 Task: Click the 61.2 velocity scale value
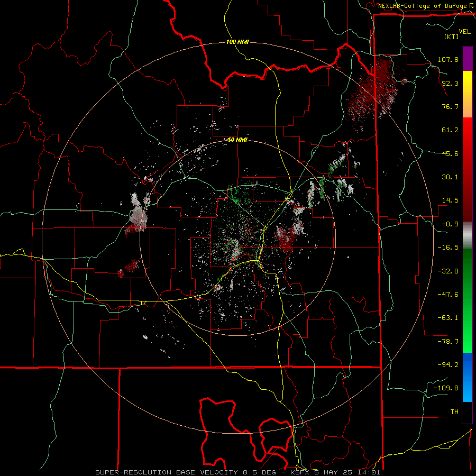[x=450, y=130]
